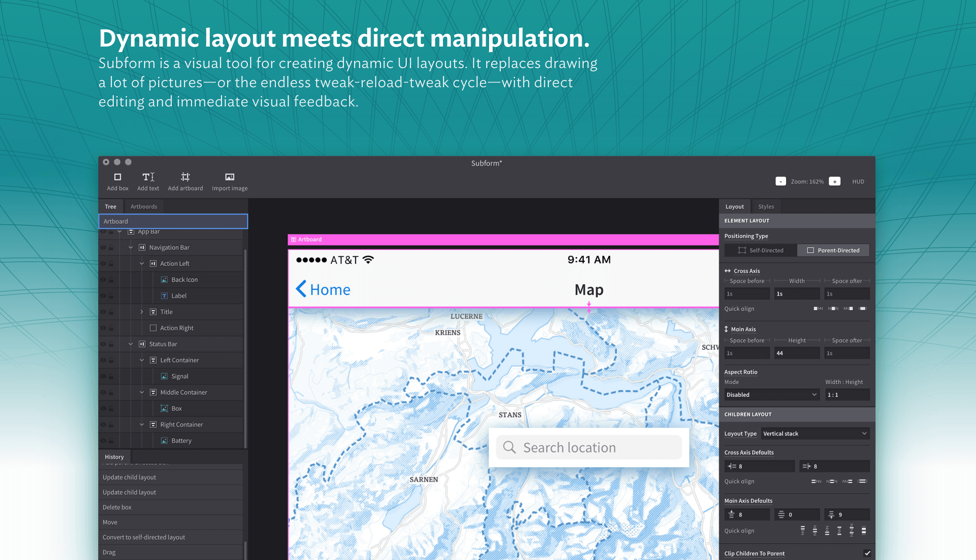Viewport: 976px width, 560px height.
Task: Click the Cross Axis Width field
Action: coord(797,294)
